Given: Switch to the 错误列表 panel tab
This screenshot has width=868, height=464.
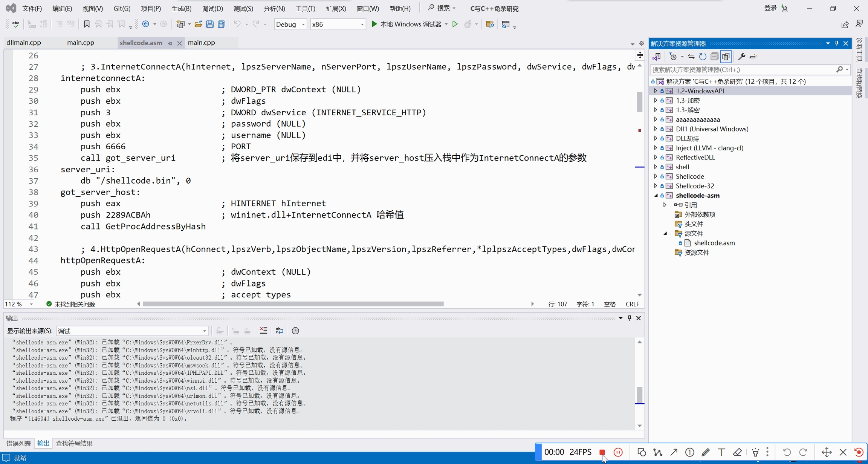Looking at the screenshot, I should point(19,443).
